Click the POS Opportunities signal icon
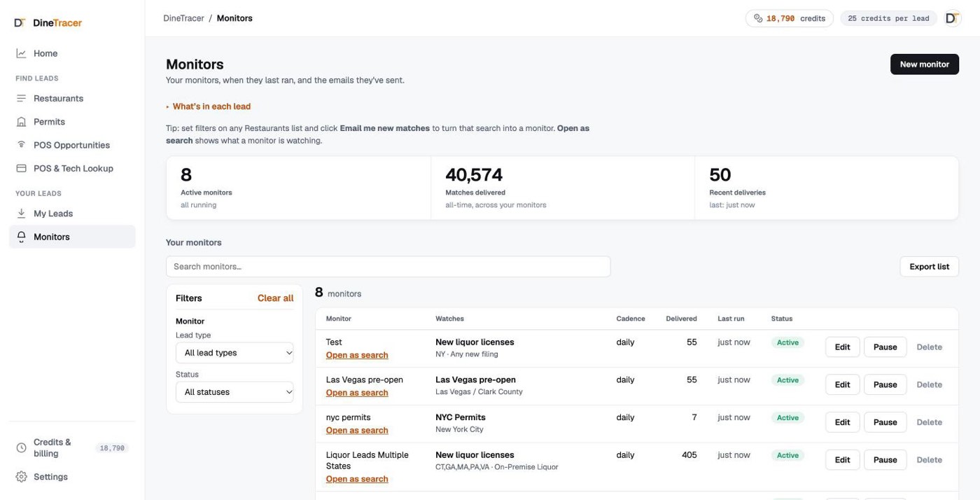Image resolution: width=980 pixels, height=500 pixels. 21,145
